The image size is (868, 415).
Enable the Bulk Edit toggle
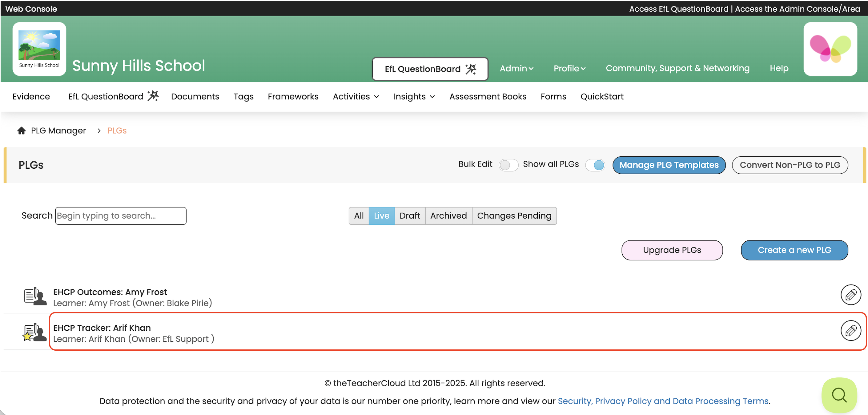(508, 165)
